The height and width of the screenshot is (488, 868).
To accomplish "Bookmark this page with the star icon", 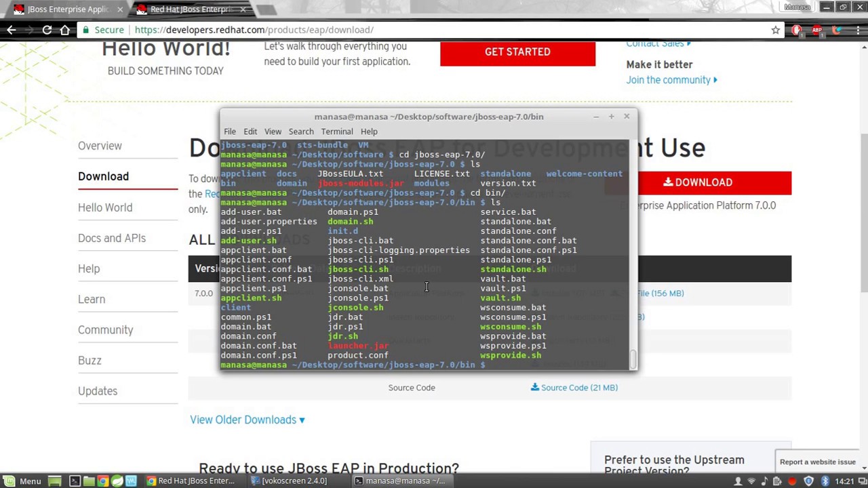I will click(776, 30).
